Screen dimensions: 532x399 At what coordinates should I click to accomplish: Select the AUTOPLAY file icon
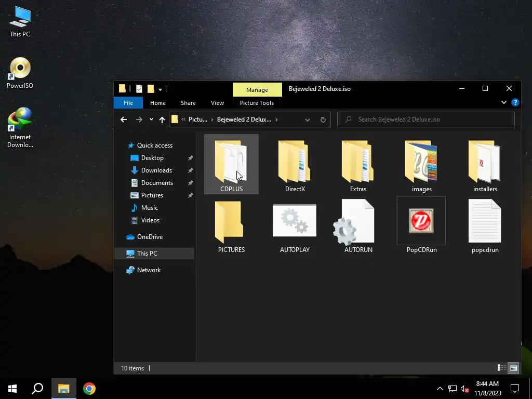pyautogui.click(x=295, y=220)
